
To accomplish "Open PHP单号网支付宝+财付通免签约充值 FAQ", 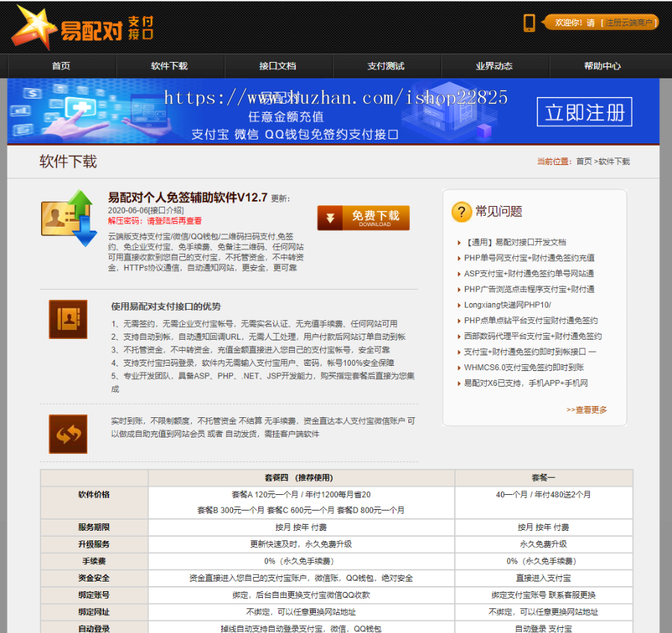I will pyautogui.click(x=529, y=258).
